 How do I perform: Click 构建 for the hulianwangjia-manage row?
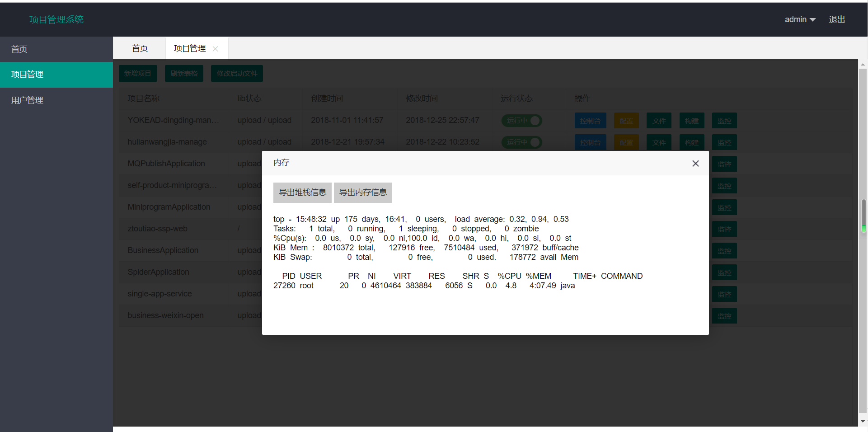tap(692, 142)
